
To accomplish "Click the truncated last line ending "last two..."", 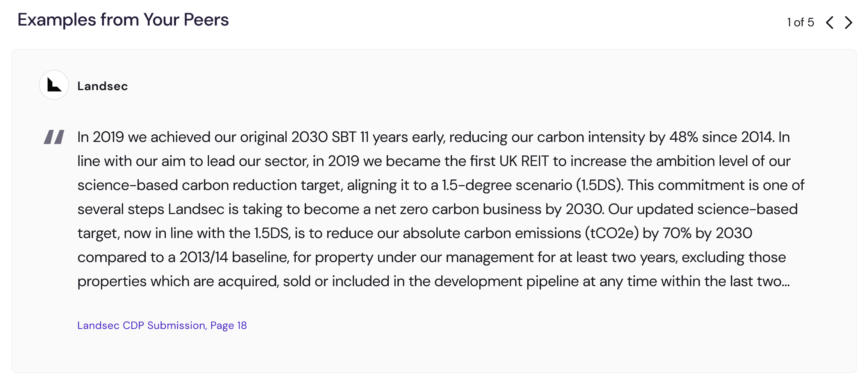I will coord(433,281).
